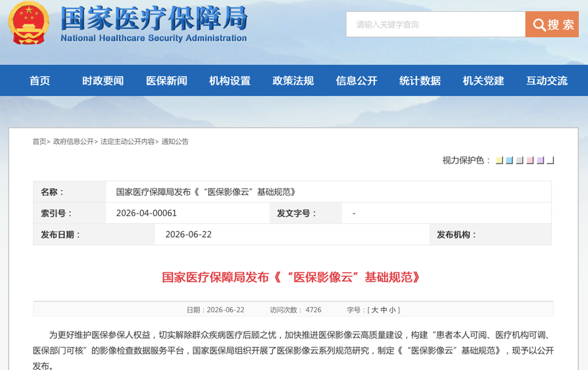The image size is (588, 370).
Task: Click National Healthcare Security Administration subtitle
Action: [x=154, y=38]
